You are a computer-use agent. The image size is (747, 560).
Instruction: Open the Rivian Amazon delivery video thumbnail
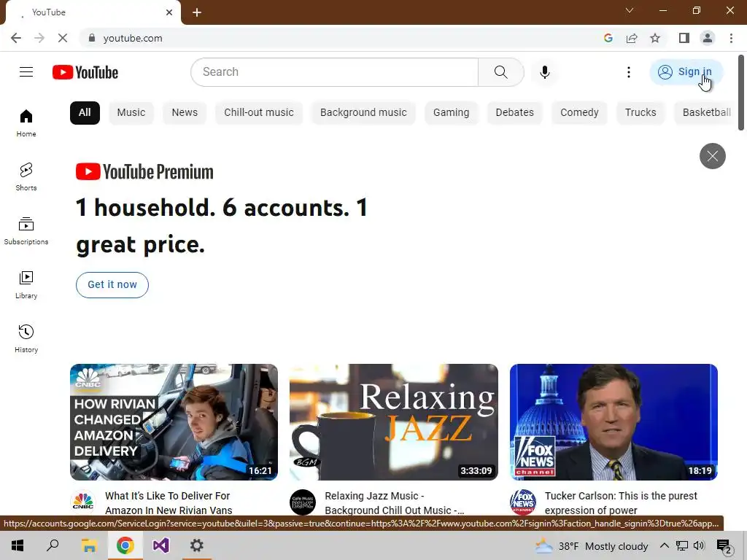[x=174, y=422]
